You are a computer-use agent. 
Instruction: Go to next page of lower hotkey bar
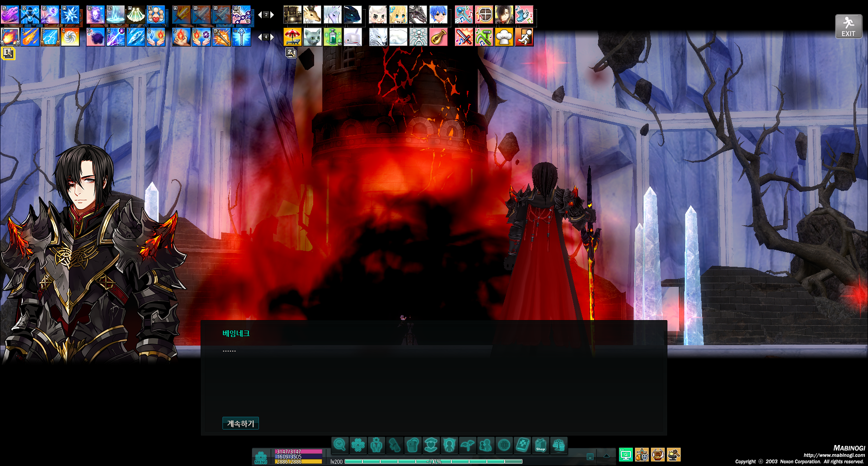click(272, 37)
